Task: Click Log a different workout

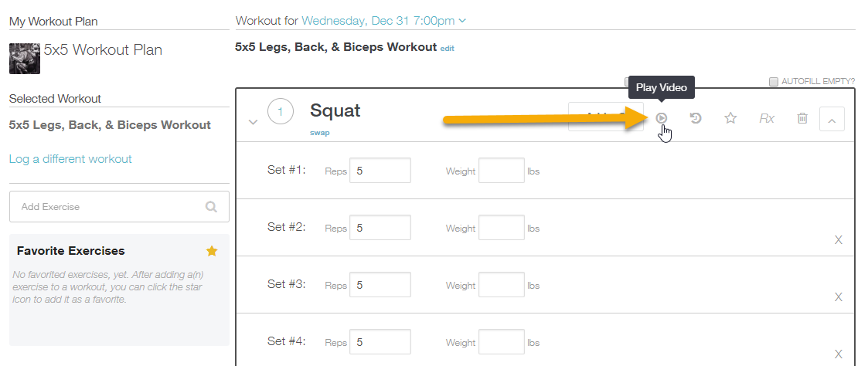Action: (x=70, y=159)
